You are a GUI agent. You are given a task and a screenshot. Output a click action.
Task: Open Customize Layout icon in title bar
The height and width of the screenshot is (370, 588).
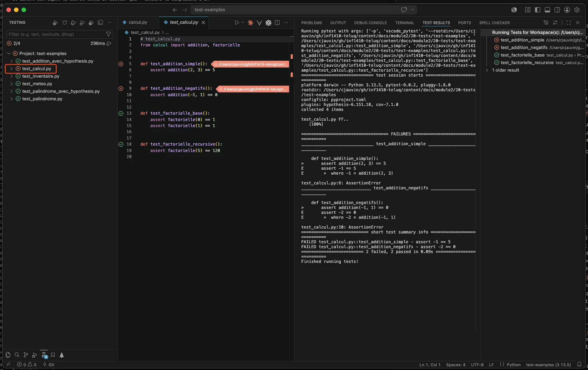[x=528, y=10]
